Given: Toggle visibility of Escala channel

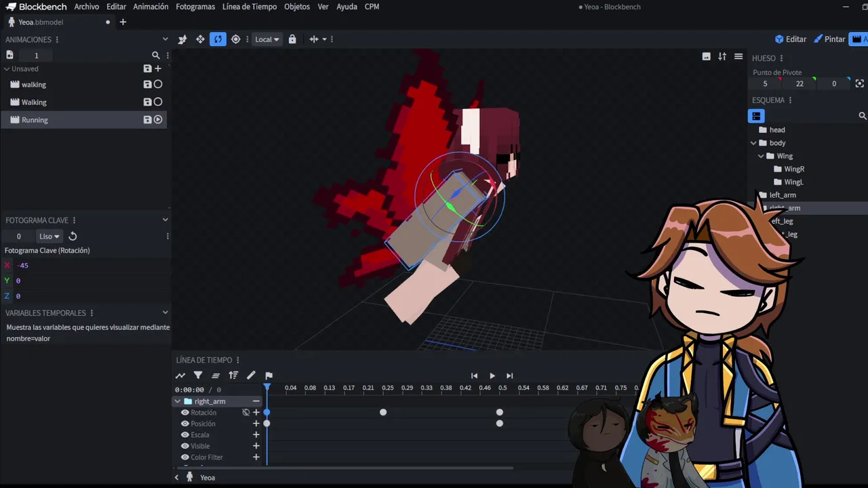Looking at the screenshot, I should click(x=184, y=434).
